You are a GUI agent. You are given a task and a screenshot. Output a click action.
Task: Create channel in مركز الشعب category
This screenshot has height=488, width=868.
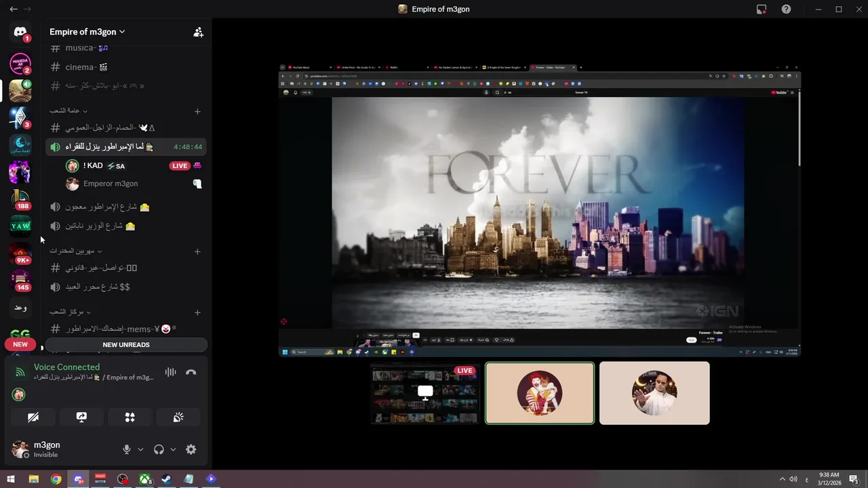[197, 312]
